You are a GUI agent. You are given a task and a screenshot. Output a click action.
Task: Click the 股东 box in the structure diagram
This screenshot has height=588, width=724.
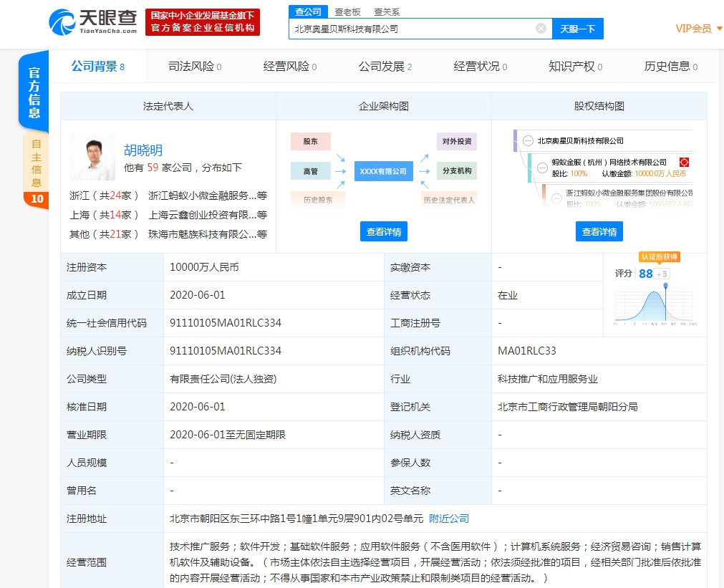click(310, 141)
